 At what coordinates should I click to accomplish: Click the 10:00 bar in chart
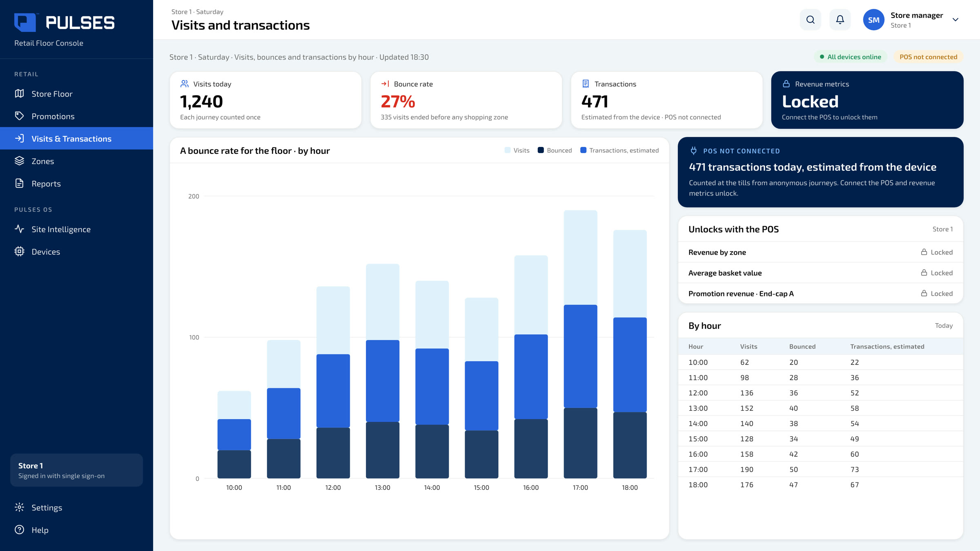tap(234, 434)
